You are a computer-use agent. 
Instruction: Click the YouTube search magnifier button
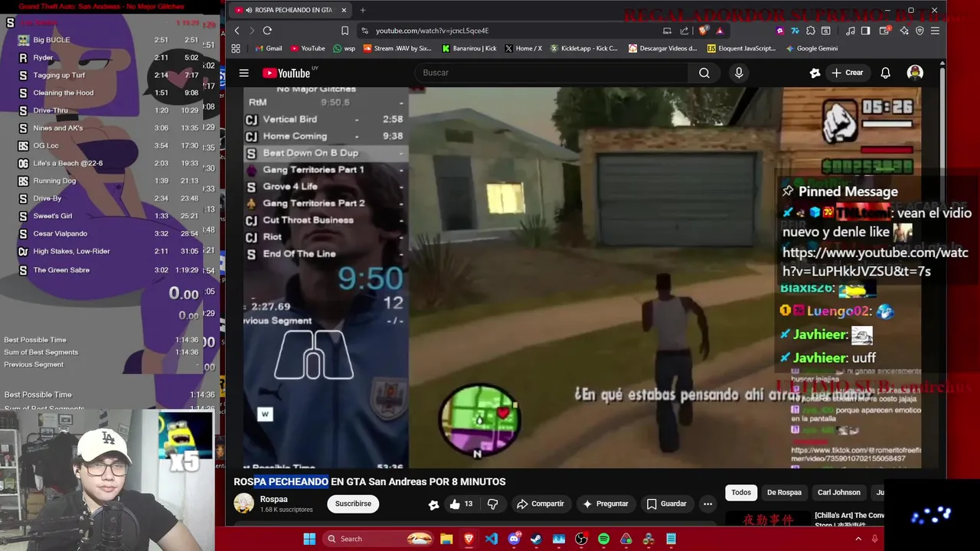pyautogui.click(x=704, y=73)
